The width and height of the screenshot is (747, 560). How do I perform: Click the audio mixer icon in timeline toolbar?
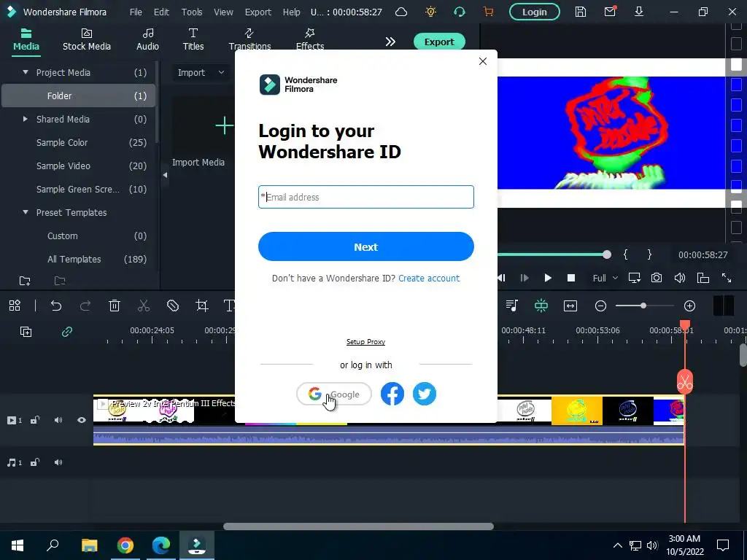pyautogui.click(x=512, y=306)
